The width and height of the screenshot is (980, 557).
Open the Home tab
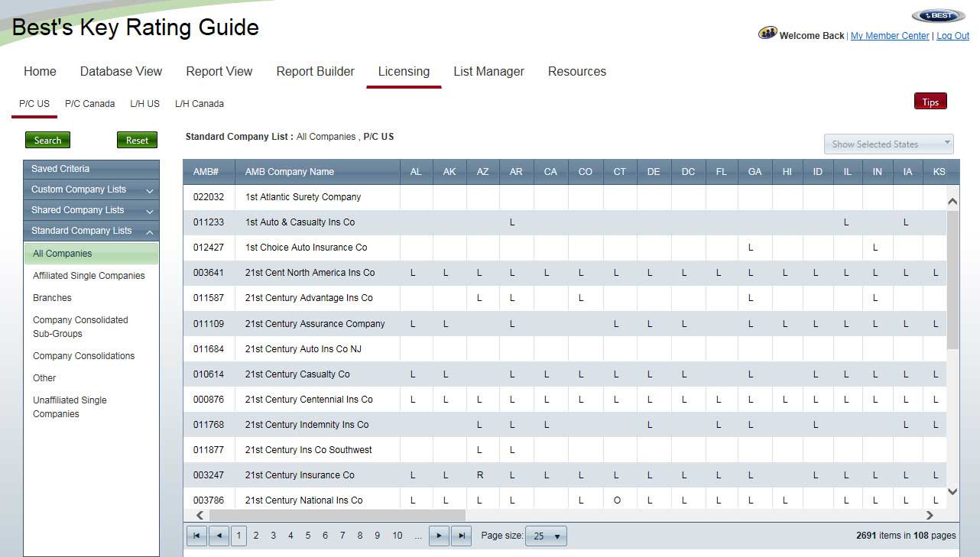point(40,71)
